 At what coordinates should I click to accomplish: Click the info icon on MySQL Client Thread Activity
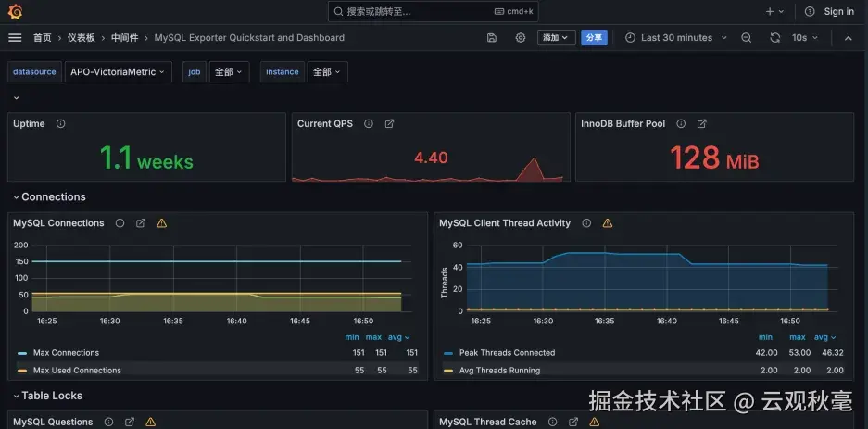point(586,223)
